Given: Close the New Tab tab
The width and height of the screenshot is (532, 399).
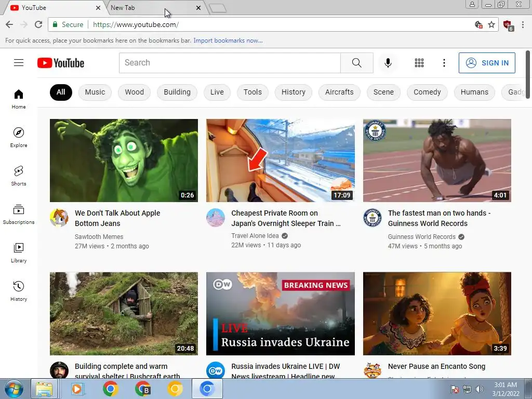Looking at the screenshot, I should click(x=198, y=7).
